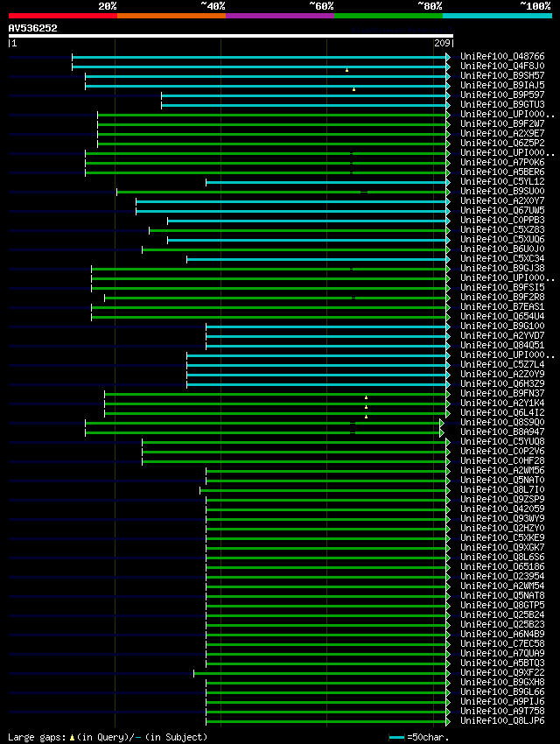Click the red 20% identity legend bar
560x744 pixels.
click(63, 16)
